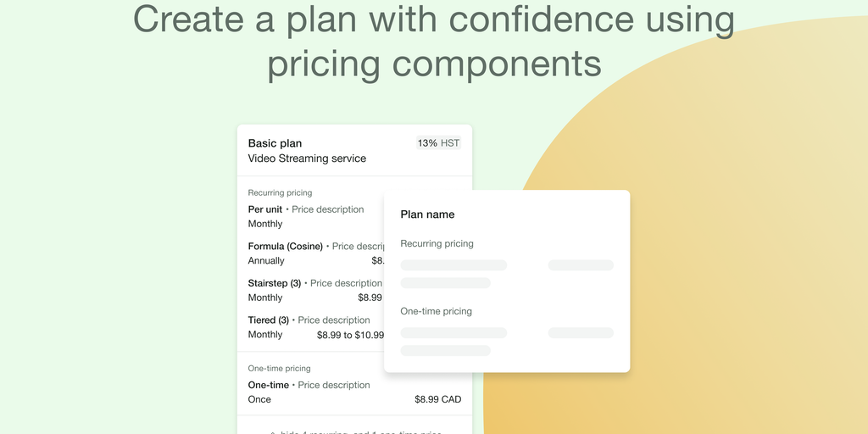Click Recurring pricing section header in Basic plan

tap(280, 193)
